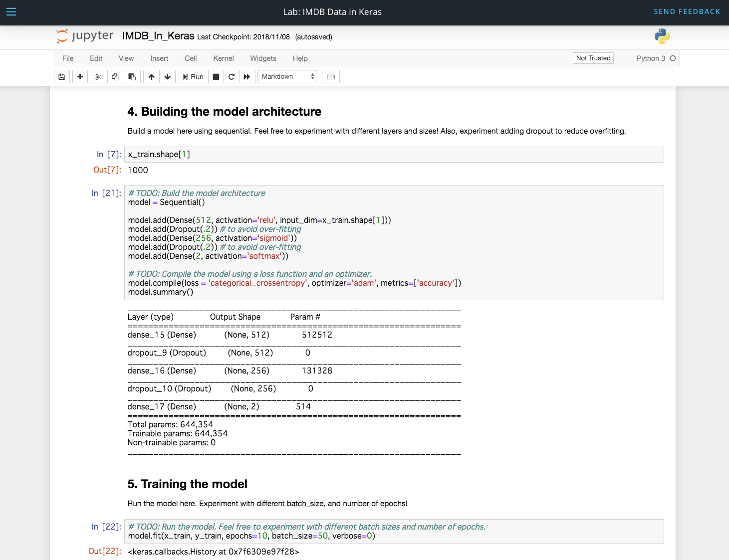Open the Insert menu

click(x=159, y=58)
